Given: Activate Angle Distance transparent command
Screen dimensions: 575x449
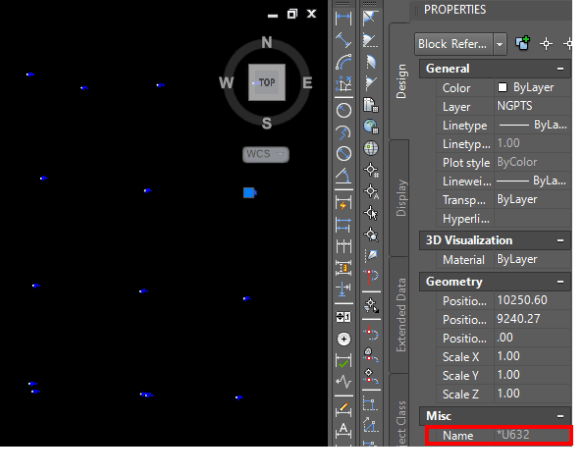Looking at the screenshot, I should (370, 18).
